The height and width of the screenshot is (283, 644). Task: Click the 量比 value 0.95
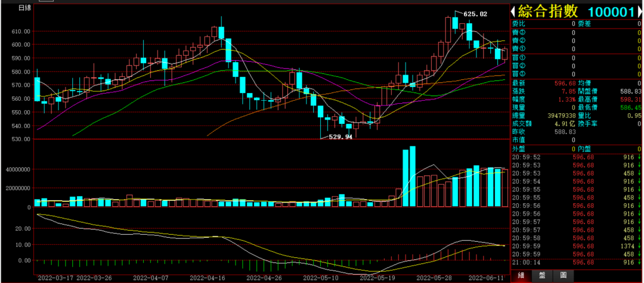click(x=636, y=116)
